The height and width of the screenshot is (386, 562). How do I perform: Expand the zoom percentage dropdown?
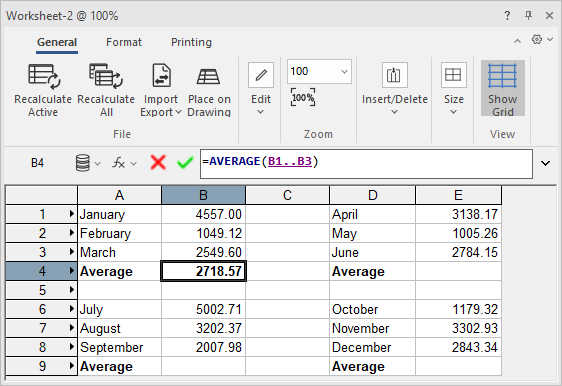[x=344, y=72]
